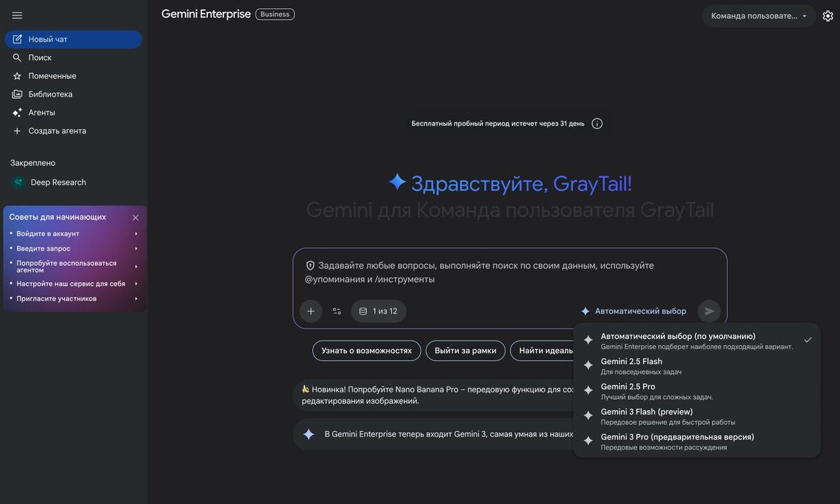This screenshot has height=504, width=840.
Task: Click the Выйти за рамки chip
Action: pyautogui.click(x=465, y=351)
